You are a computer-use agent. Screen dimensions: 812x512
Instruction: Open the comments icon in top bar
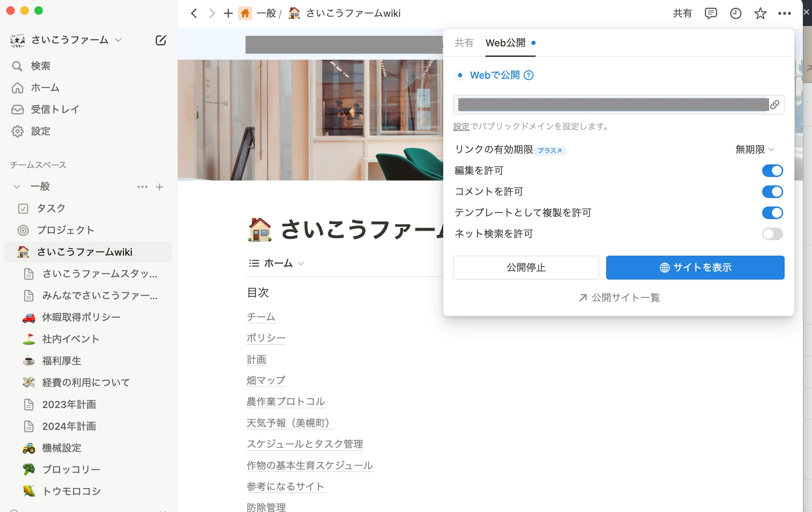[711, 14]
